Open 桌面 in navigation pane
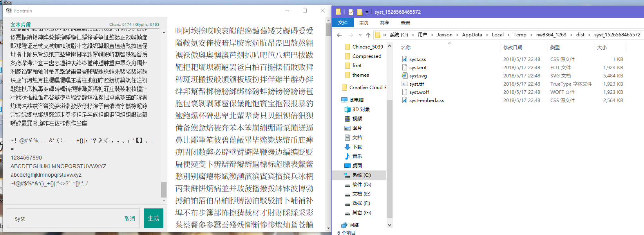644x235 pixels. click(x=353, y=165)
